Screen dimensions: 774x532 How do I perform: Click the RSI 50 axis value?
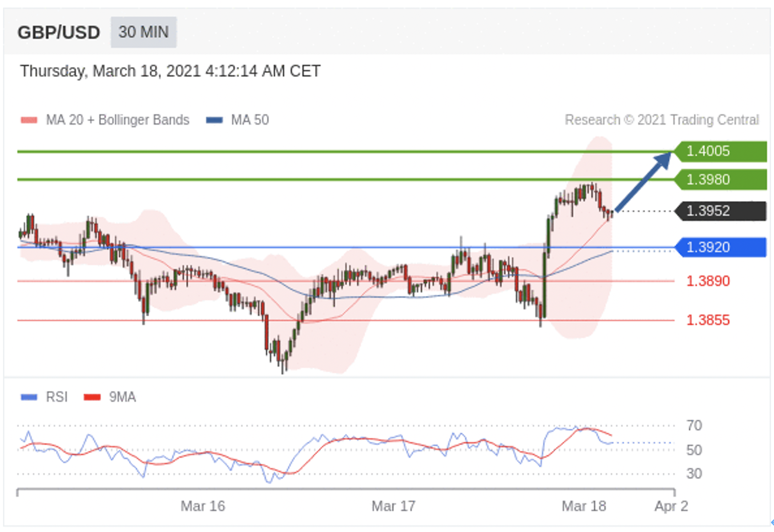694,450
